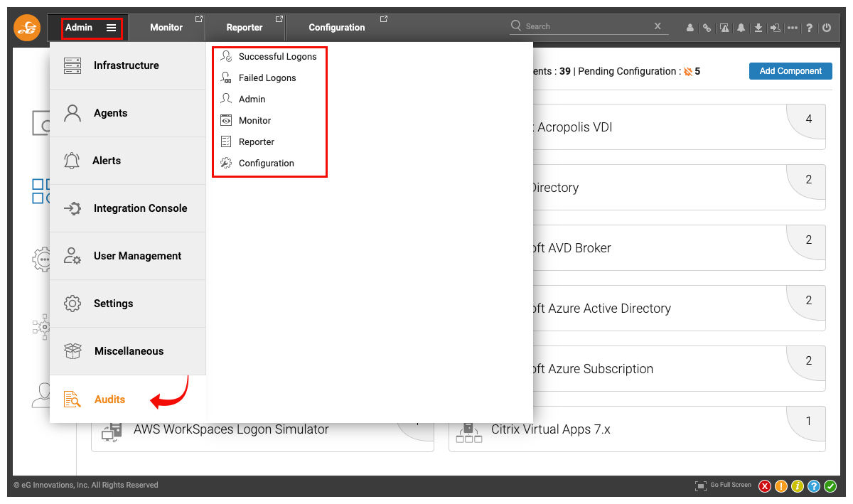This screenshot has height=504, width=853.
Task: Click the count badge 2 on the Directory card
Action: (808, 180)
